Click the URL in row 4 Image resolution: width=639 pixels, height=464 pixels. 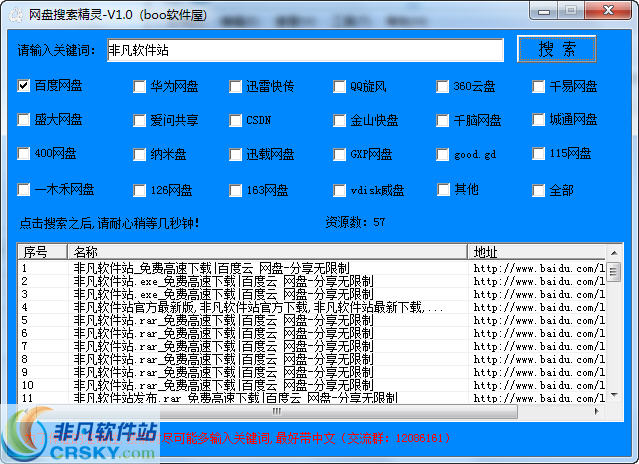point(539,307)
